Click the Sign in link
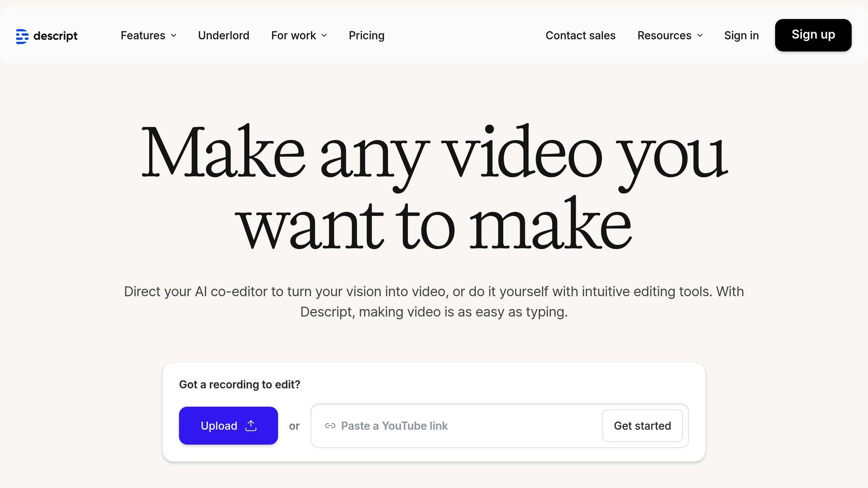 click(741, 36)
